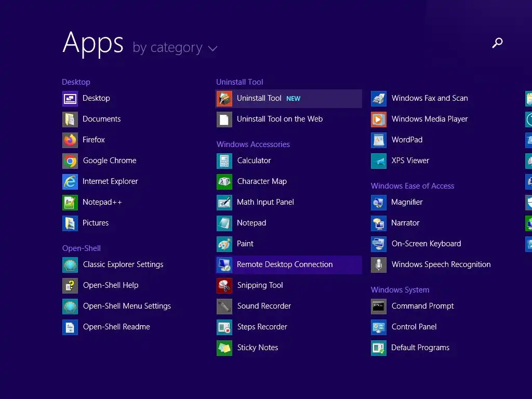Screen dimensions: 532x399
Task: Open Math Input Panel icon
Action: [224, 202]
